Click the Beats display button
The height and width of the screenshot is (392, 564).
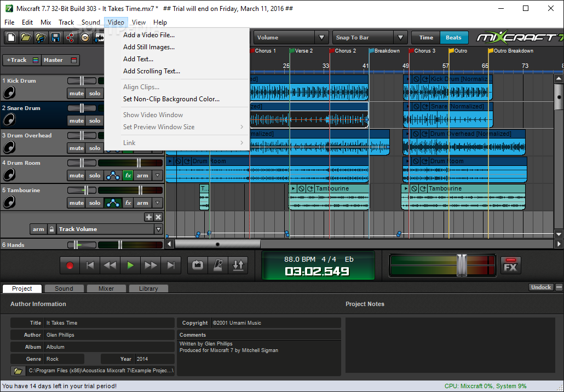[x=453, y=37]
